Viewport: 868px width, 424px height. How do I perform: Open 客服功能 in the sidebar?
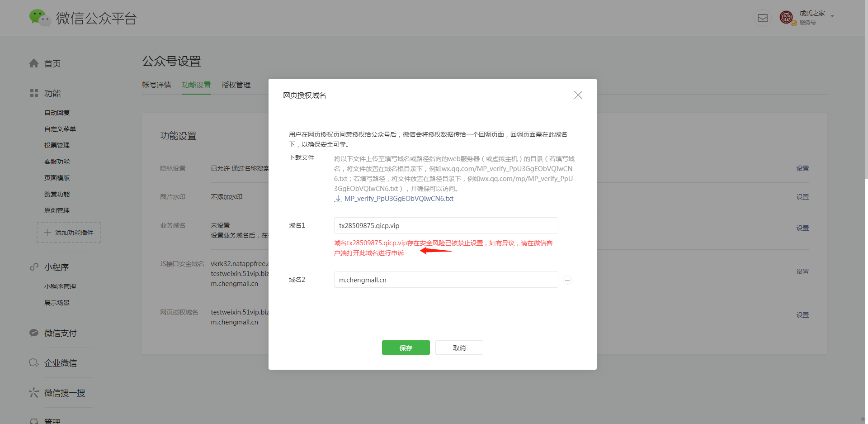57,162
